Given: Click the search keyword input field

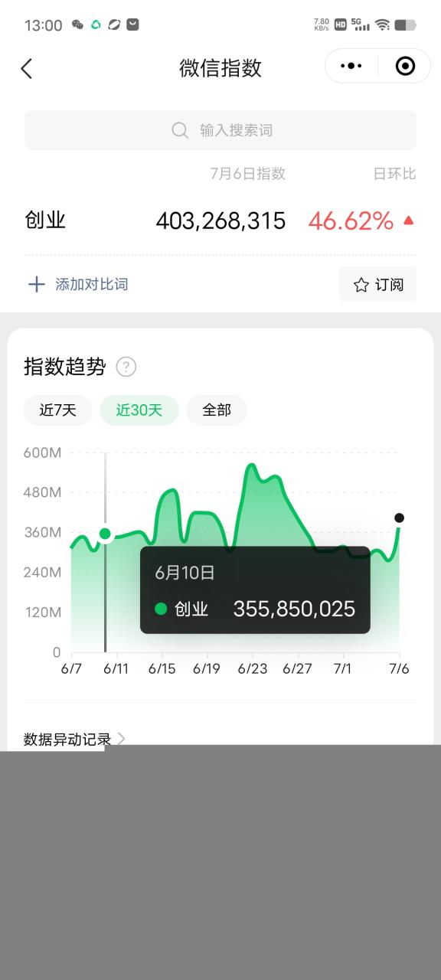Looking at the screenshot, I should (x=220, y=130).
